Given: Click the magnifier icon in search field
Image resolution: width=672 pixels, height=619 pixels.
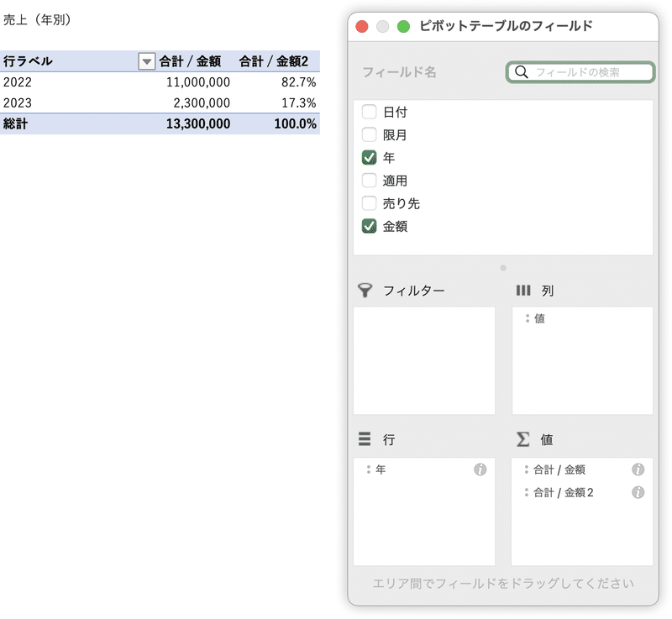Looking at the screenshot, I should tap(521, 72).
